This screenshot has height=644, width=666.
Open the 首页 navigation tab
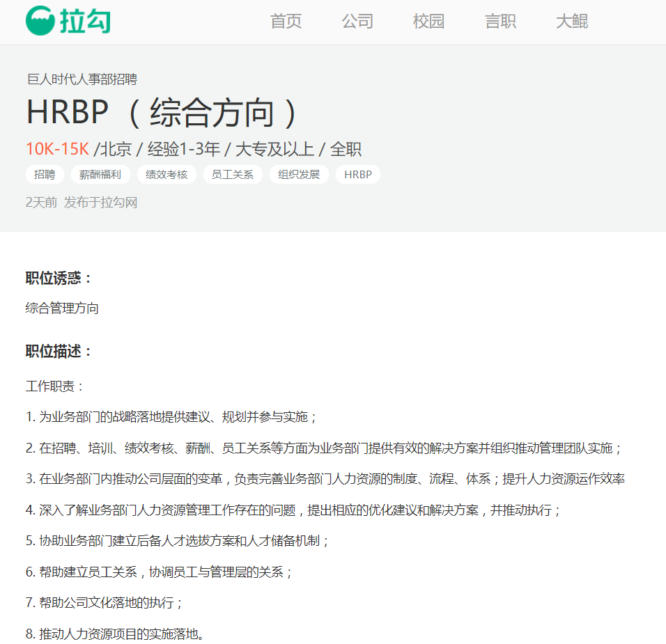tap(286, 22)
